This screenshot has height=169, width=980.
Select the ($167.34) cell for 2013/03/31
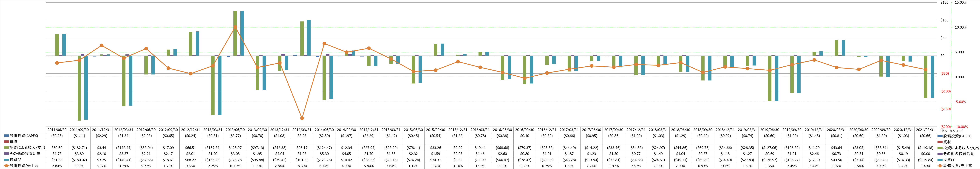click(213, 148)
